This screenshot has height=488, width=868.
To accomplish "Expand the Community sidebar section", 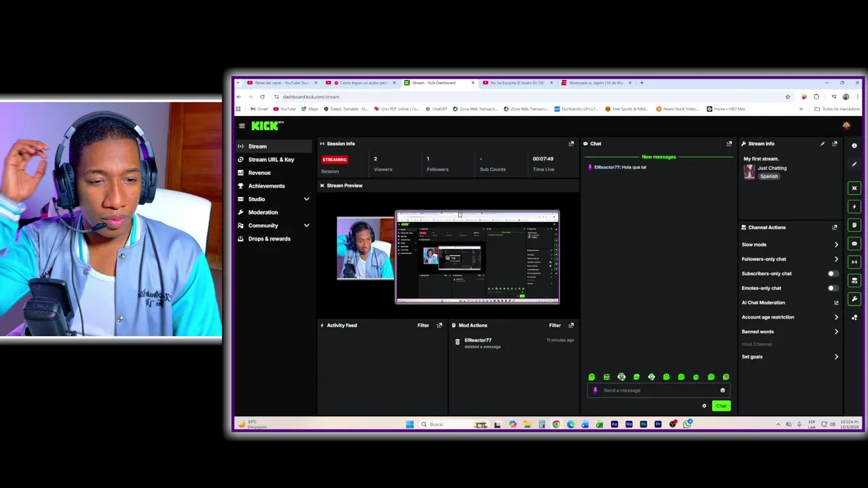I will [x=306, y=226].
